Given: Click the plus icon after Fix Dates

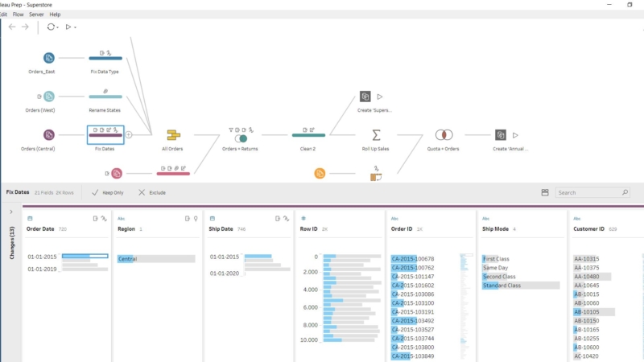Looking at the screenshot, I should tap(129, 134).
